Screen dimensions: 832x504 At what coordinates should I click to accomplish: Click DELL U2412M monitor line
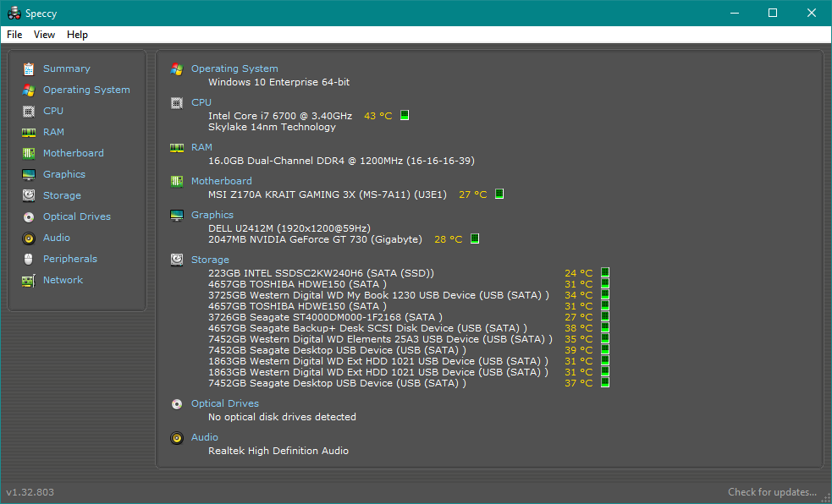(289, 228)
